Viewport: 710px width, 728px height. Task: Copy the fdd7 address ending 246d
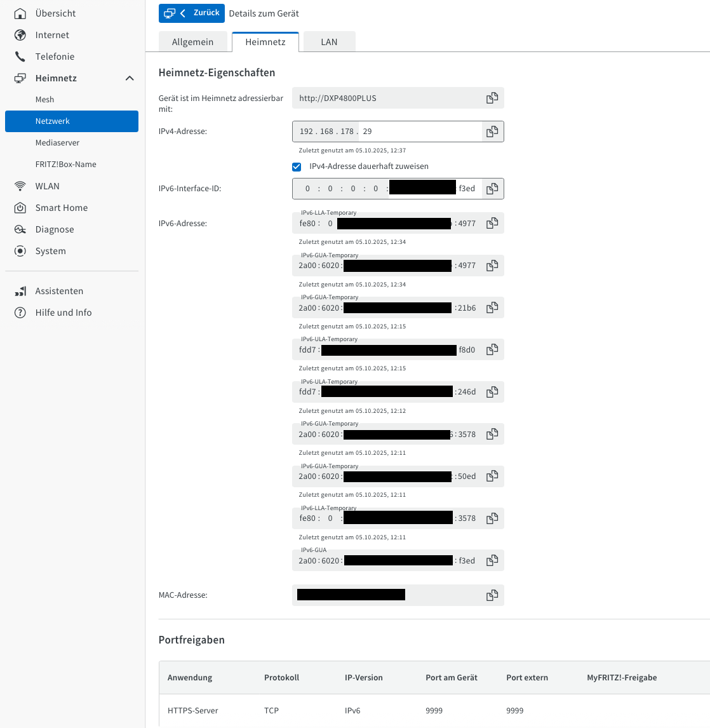pyautogui.click(x=492, y=392)
